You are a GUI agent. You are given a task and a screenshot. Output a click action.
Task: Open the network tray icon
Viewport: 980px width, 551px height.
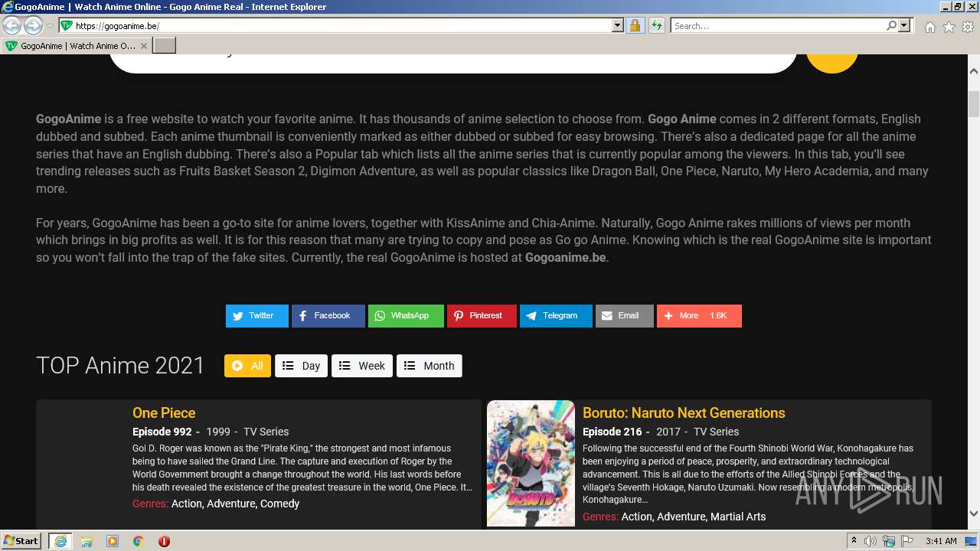click(x=889, y=541)
